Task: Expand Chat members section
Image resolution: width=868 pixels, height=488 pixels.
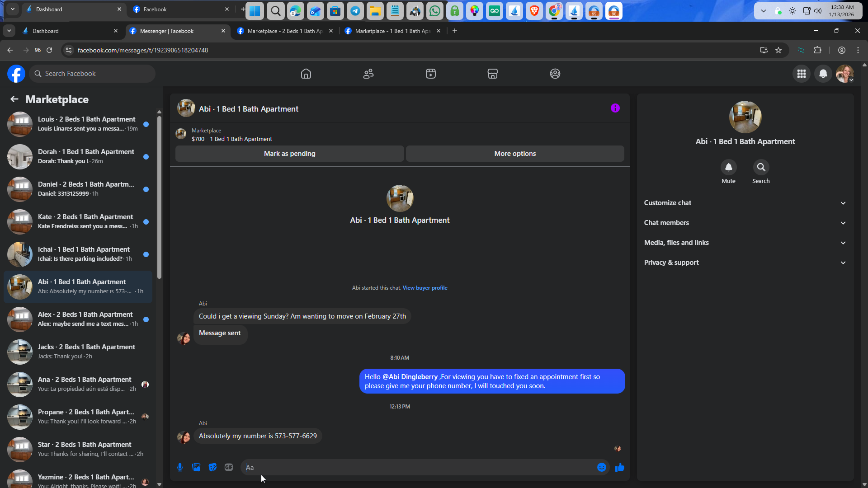Action: [x=745, y=223]
